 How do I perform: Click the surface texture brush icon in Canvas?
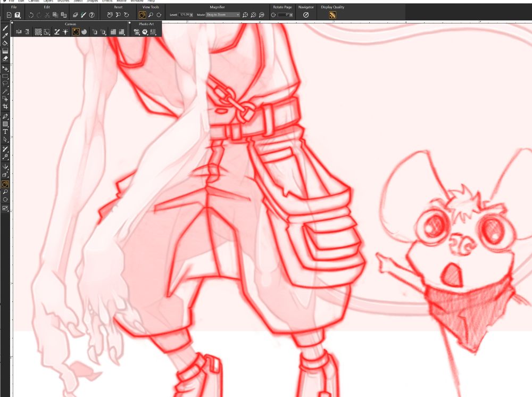click(x=57, y=32)
